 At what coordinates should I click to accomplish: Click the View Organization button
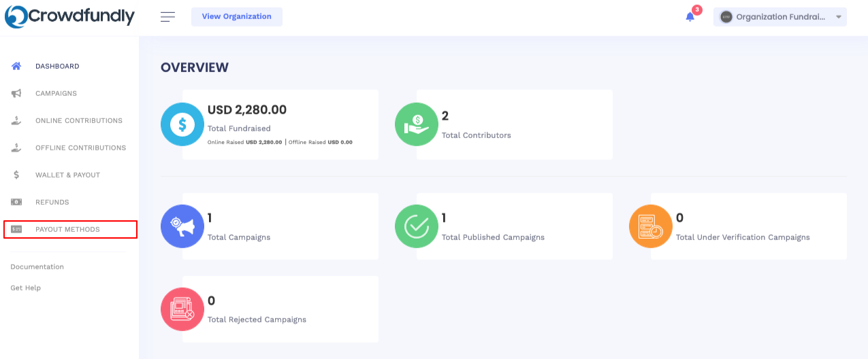(x=237, y=17)
